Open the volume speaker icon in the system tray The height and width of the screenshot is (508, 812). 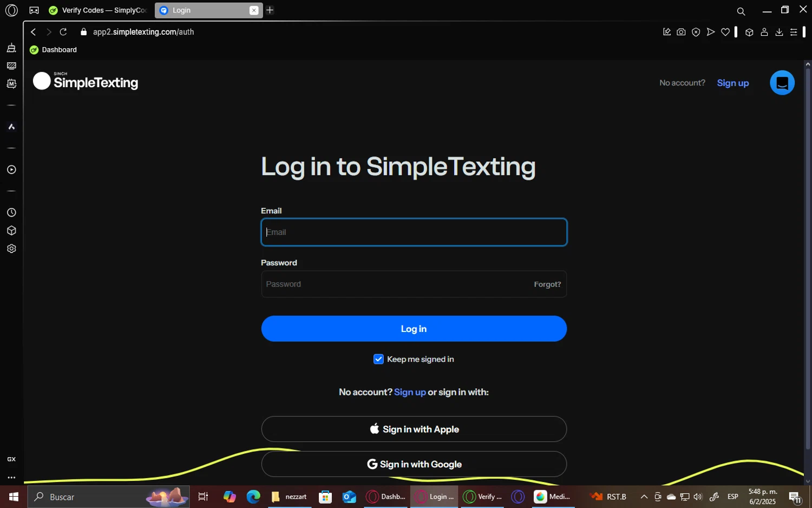point(698,497)
